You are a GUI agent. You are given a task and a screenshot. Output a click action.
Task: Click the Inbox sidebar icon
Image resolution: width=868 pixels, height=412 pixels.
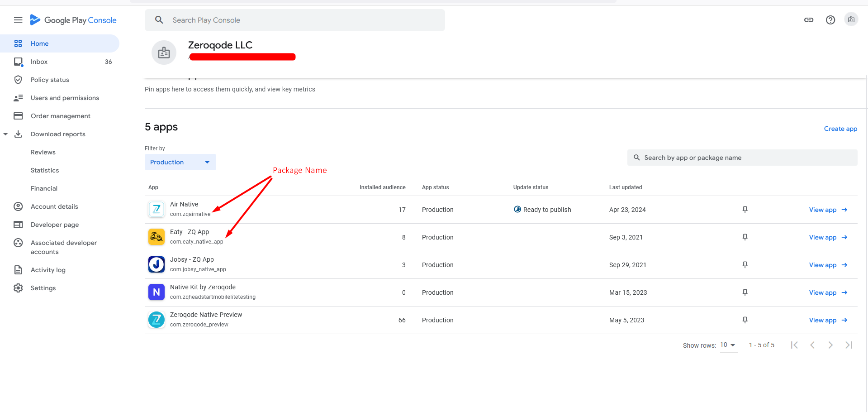[x=18, y=62]
